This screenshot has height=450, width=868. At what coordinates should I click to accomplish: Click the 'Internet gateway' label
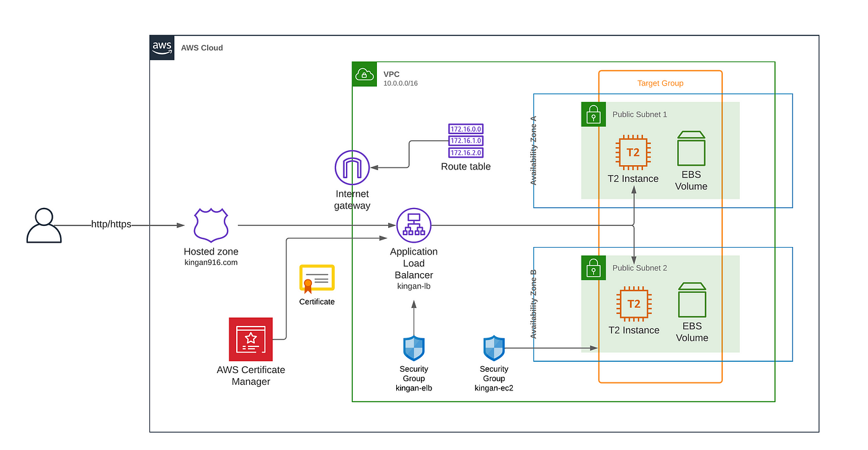(352, 200)
